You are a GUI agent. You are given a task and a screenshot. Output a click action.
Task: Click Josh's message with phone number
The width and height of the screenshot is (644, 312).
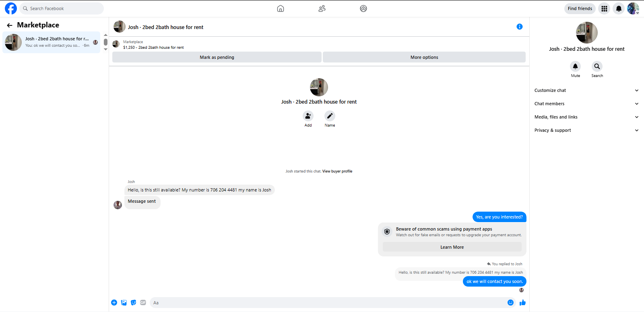pyautogui.click(x=200, y=190)
